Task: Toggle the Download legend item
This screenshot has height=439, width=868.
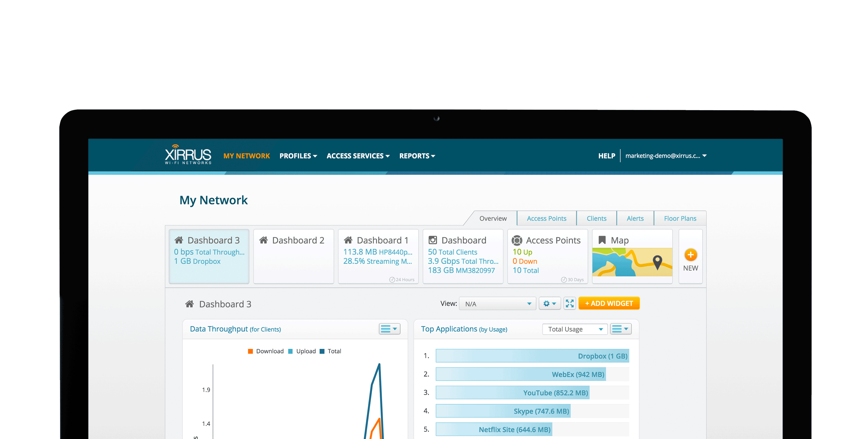Action: pos(266,351)
